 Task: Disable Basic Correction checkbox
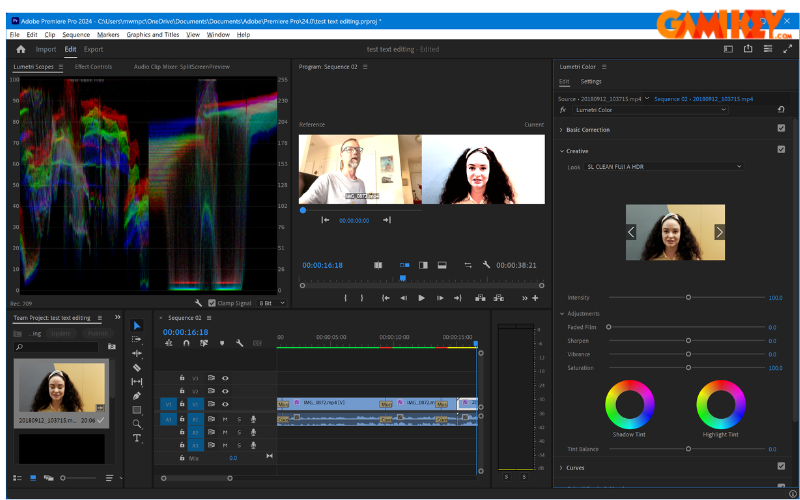(x=781, y=128)
